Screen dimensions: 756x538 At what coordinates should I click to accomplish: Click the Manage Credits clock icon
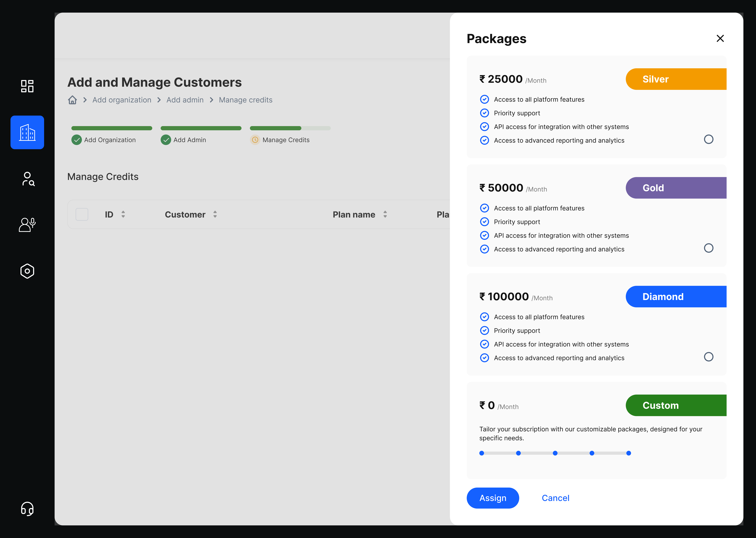[x=255, y=140]
